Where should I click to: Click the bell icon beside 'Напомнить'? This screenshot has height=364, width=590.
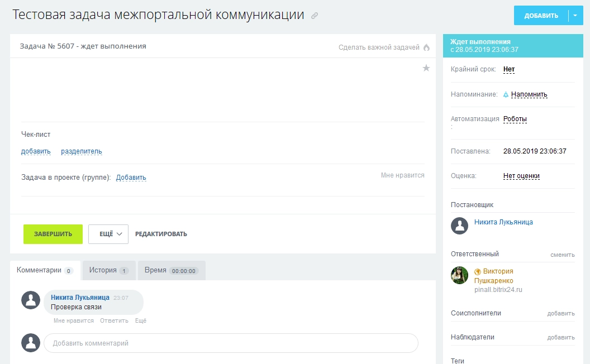click(506, 94)
